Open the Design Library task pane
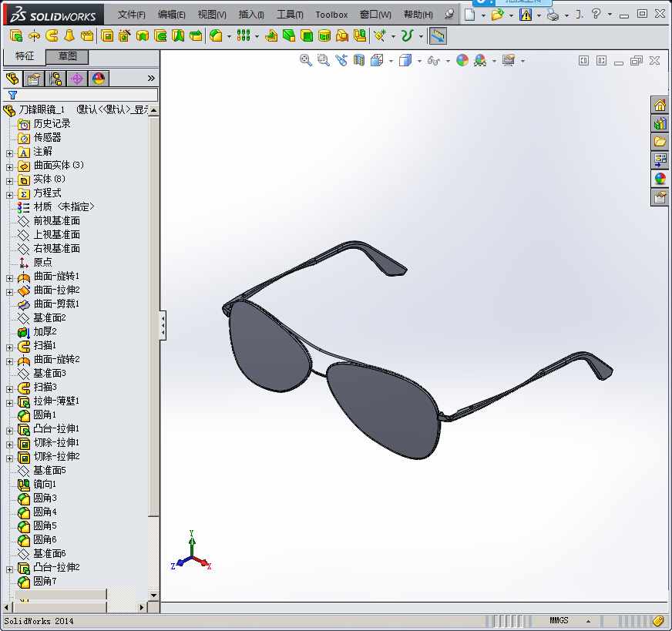The width and height of the screenshot is (672, 631). pos(660,124)
